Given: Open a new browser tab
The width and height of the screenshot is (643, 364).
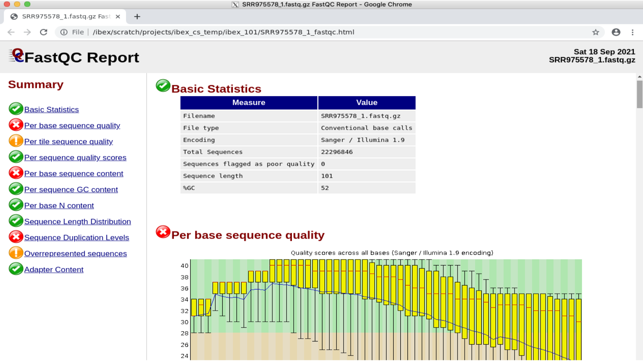Looking at the screenshot, I should coord(137,17).
